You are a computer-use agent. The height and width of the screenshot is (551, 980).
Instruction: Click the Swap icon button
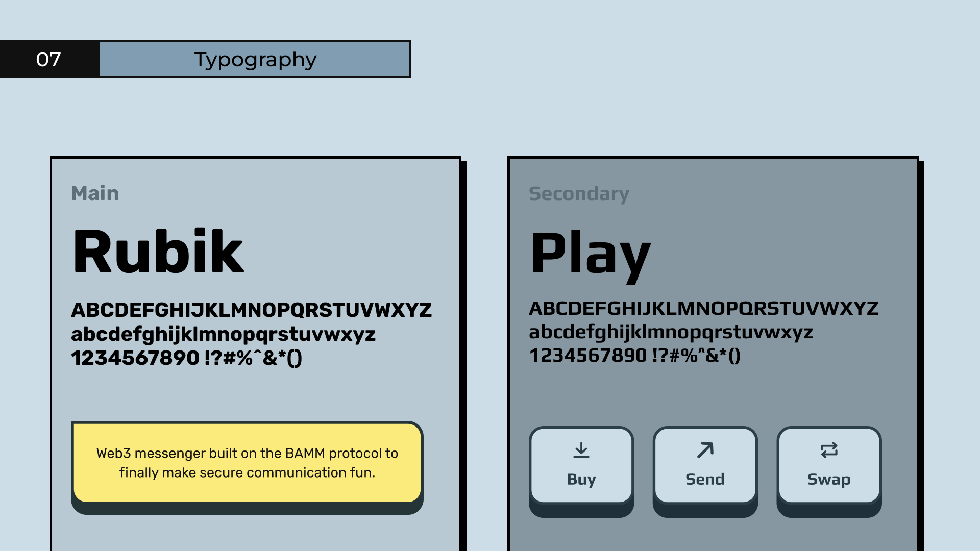click(828, 464)
